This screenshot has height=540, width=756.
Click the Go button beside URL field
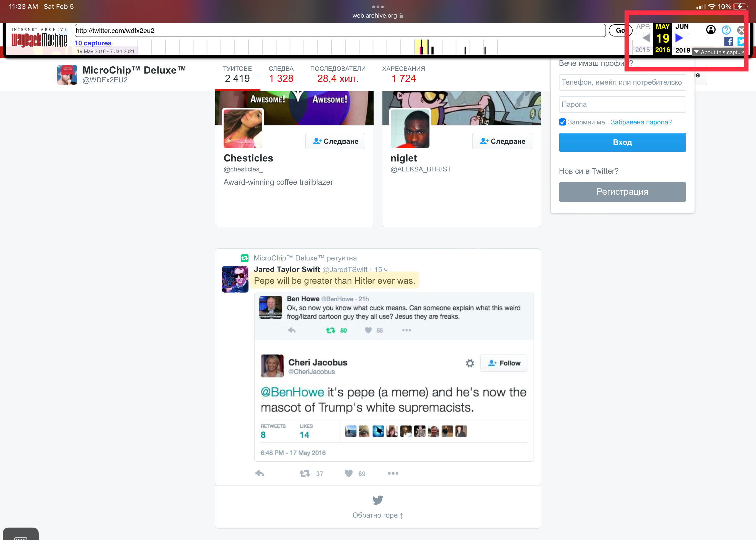tap(620, 30)
